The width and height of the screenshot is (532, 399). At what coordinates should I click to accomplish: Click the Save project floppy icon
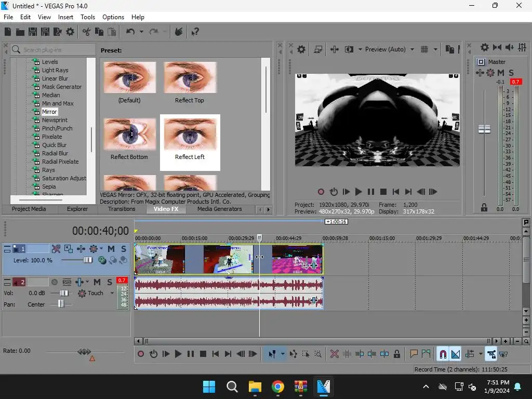pos(33,32)
